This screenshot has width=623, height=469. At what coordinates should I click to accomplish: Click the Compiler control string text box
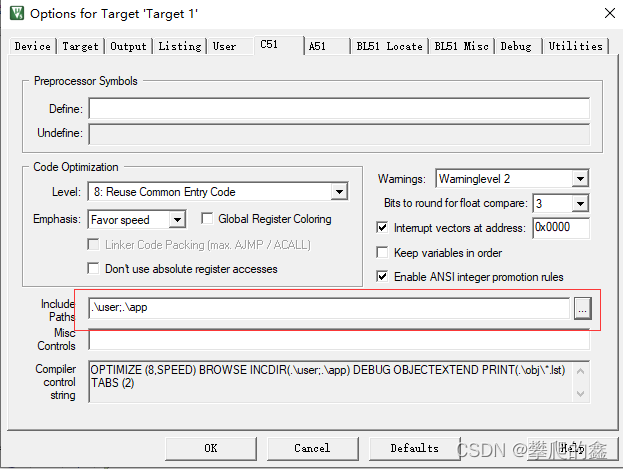pyautogui.click(x=339, y=382)
